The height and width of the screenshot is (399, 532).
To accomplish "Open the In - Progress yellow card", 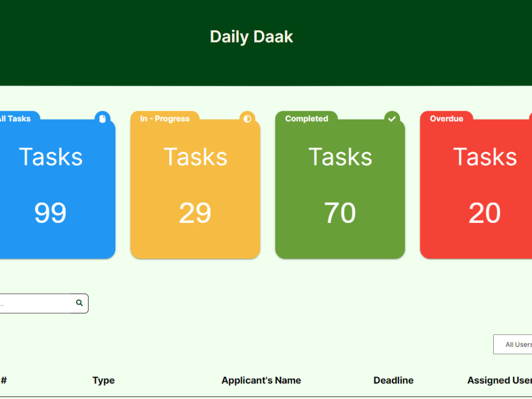I will click(195, 185).
